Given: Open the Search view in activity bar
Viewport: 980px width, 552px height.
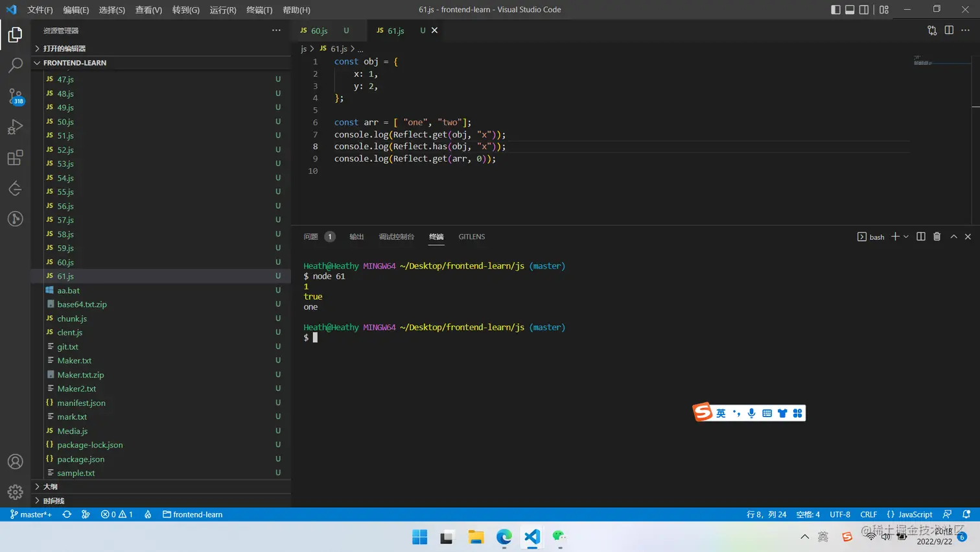Looking at the screenshot, I should 15,65.
